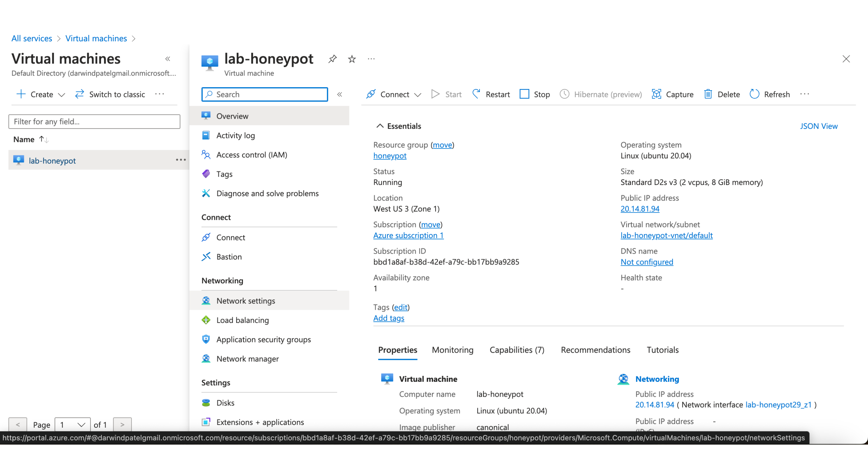868x472 pixels.
Task: Open the Capabilities (7) tab
Action: pyautogui.click(x=517, y=350)
